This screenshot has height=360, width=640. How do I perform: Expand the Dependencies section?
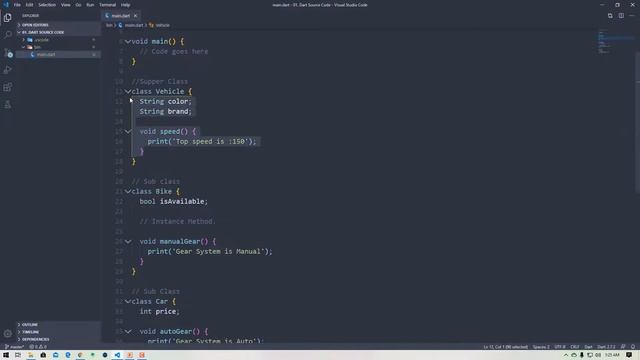tap(58, 339)
